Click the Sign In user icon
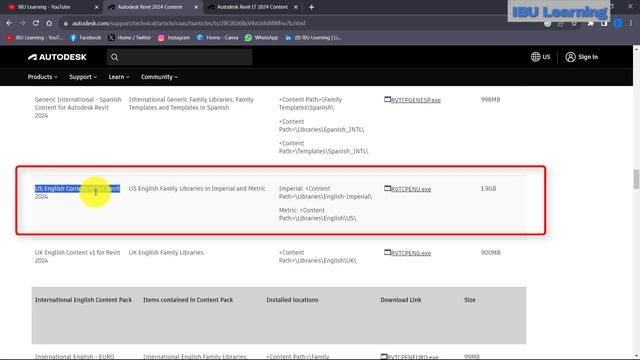640x360 pixels. point(570,57)
